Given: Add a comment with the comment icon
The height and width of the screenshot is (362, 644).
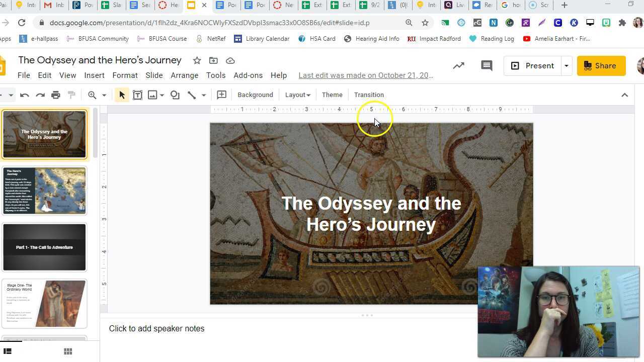Looking at the screenshot, I should coord(221,95).
